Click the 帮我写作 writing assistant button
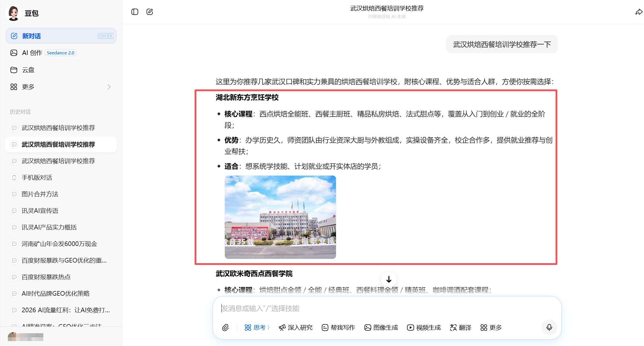 coord(338,328)
